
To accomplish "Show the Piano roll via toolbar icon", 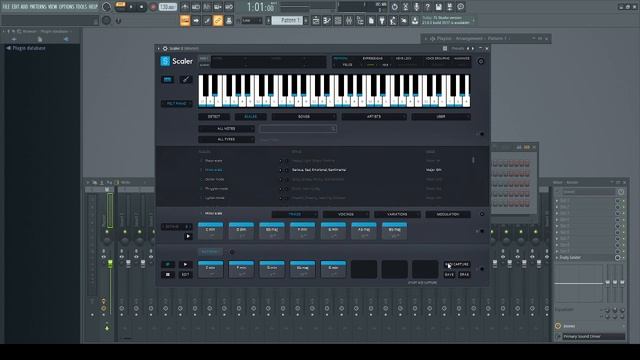I will point(327,20).
